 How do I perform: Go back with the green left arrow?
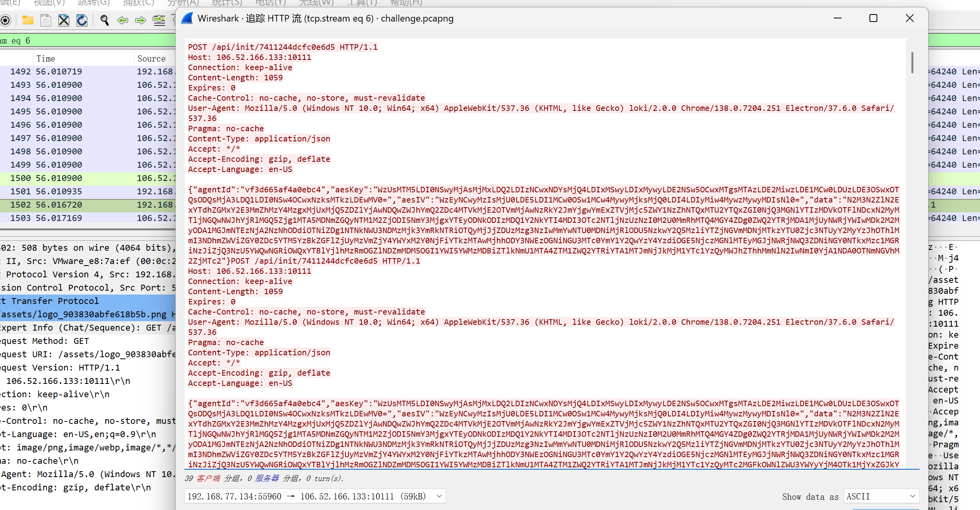tap(123, 20)
